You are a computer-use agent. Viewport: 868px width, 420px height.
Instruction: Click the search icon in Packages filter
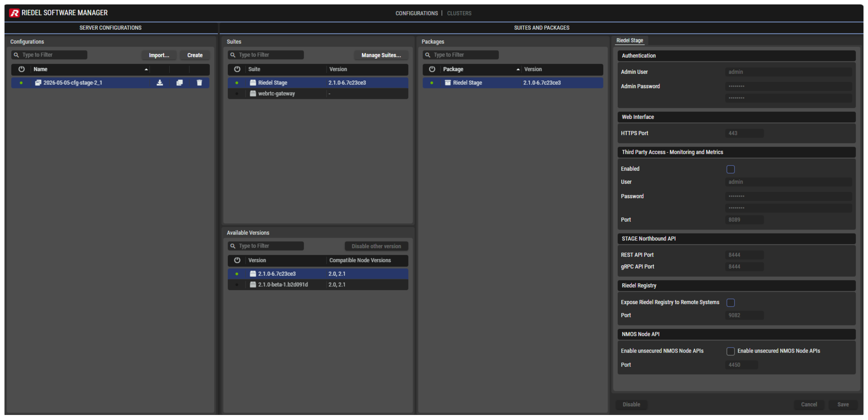tap(428, 55)
